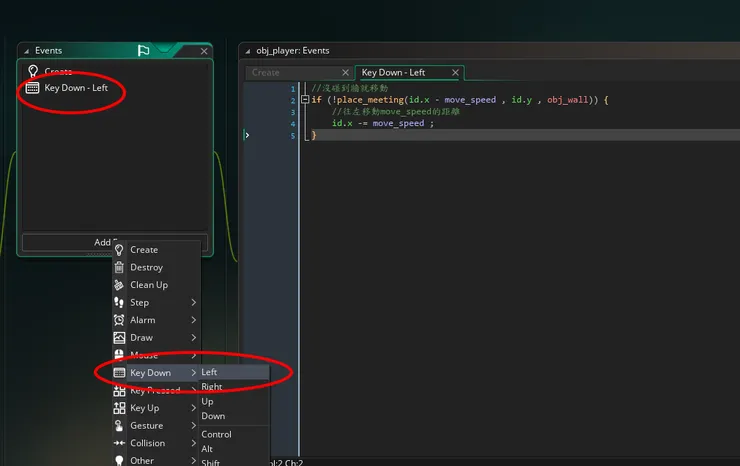Click the Create lightbulb icon in the Add Event menu
Viewport: 740px width, 466px height.
pos(119,250)
